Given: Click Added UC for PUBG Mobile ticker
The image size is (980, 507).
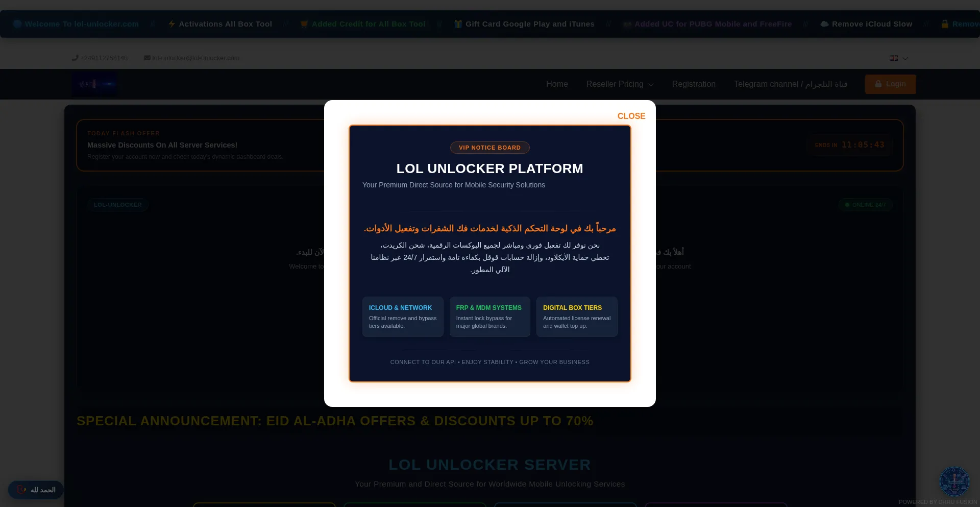Looking at the screenshot, I should pyautogui.click(x=713, y=24).
